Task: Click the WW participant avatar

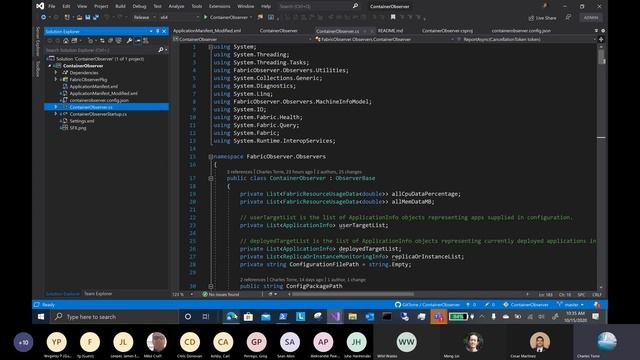Action: pyautogui.click(x=406, y=342)
